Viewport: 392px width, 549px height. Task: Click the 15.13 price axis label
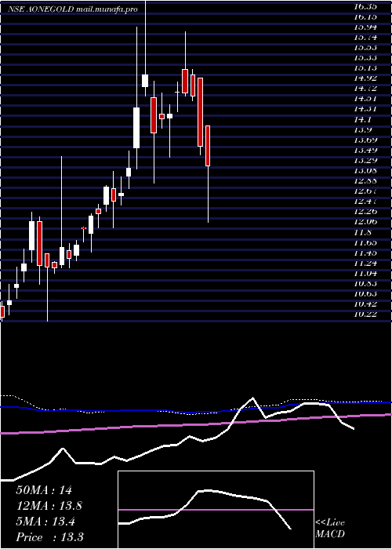365,67
